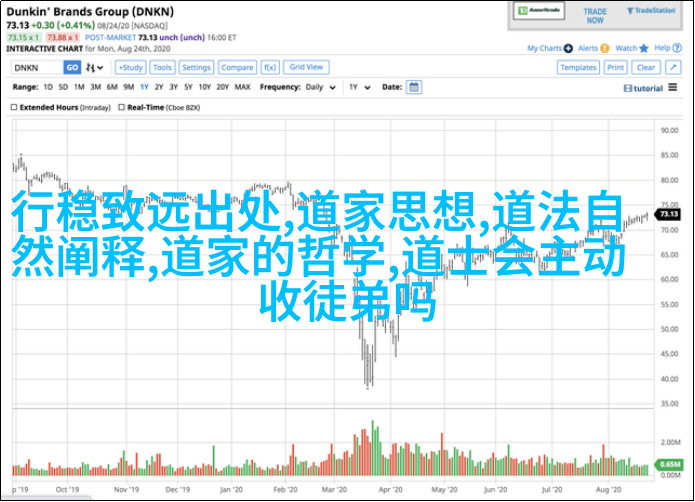Open the Frequency Daily dropdown
Viewport: 695px width, 502px height.
pyautogui.click(x=320, y=87)
